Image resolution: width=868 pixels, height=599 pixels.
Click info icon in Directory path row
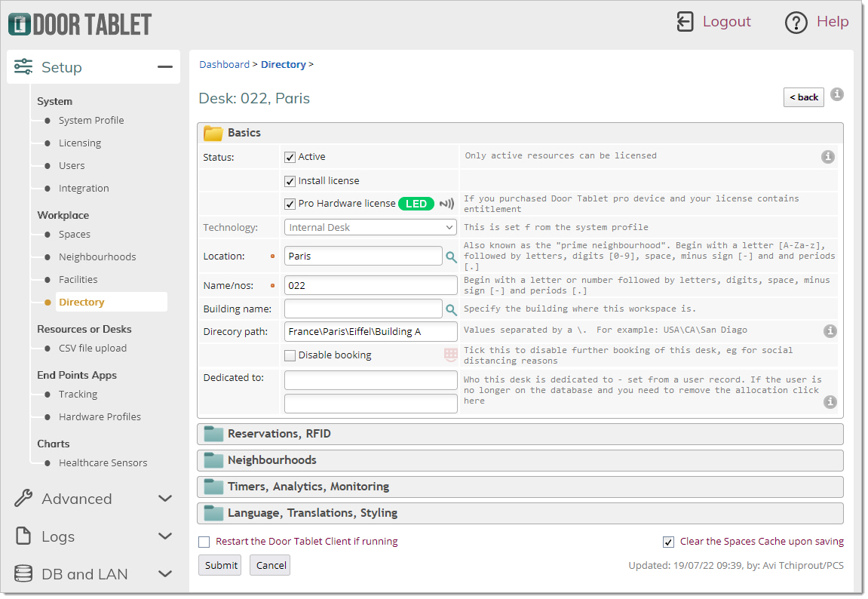point(830,331)
